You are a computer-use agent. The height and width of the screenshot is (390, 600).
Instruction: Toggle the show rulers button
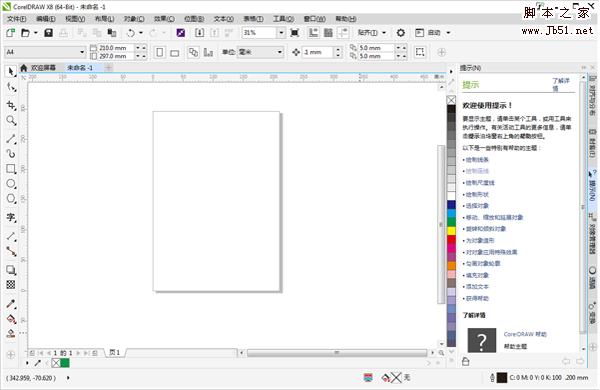point(313,33)
